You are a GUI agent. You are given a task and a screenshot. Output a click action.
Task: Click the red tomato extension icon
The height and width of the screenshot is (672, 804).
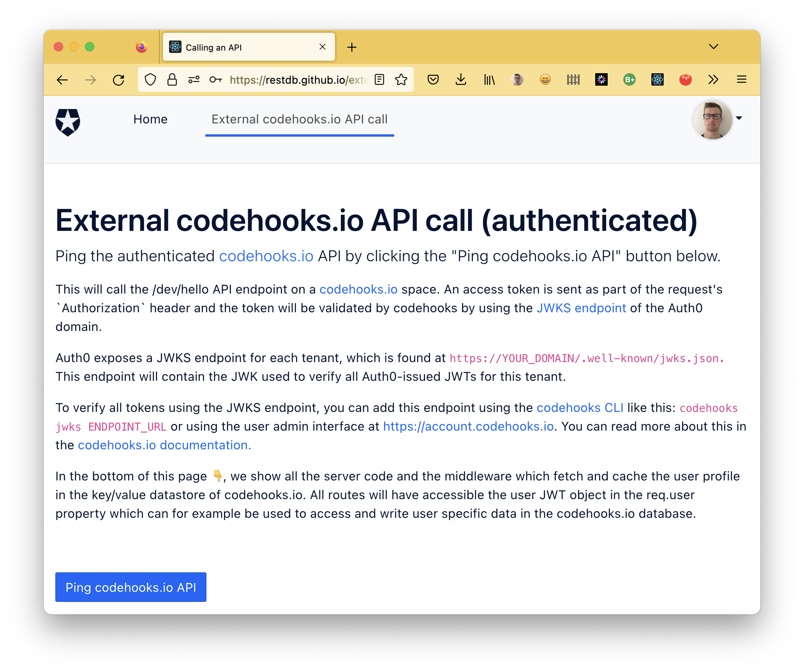[686, 80]
